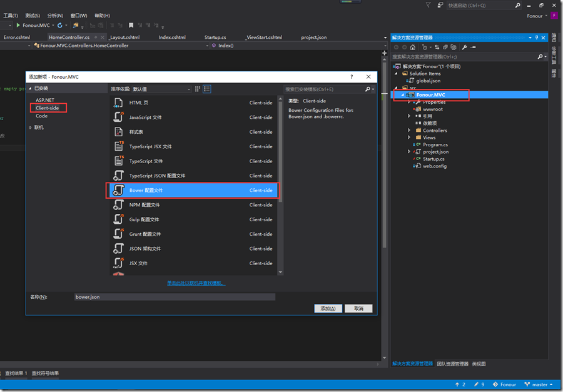The height and width of the screenshot is (392, 563).
Task: Pin the Solution Explorer panel
Action: 537,38
